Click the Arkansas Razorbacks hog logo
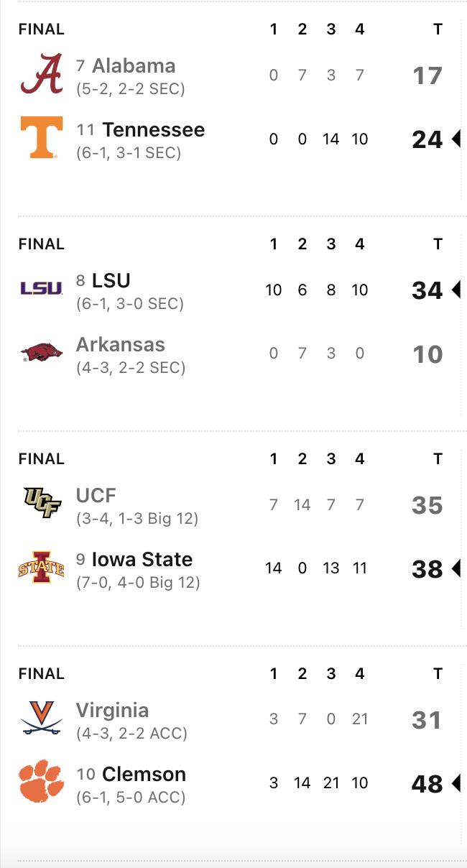Image resolution: width=467 pixels, height=868 pixels. (42, 353)
